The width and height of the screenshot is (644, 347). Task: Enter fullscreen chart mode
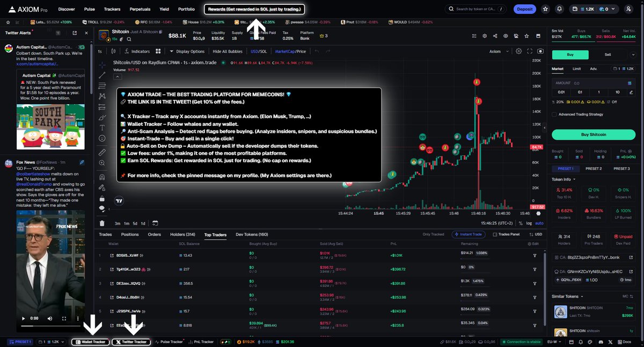(530, 52)
